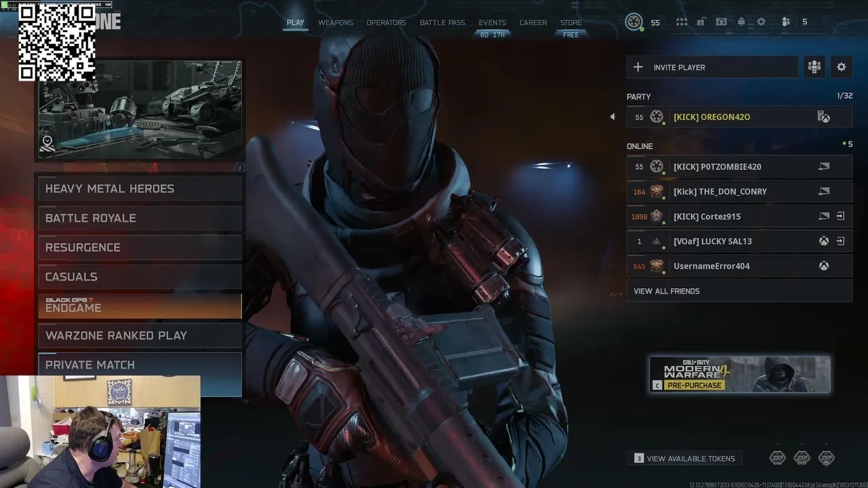Switch to the Play tab
The height and width of the screenshot is (488, 868).
[x=295, y=22]
